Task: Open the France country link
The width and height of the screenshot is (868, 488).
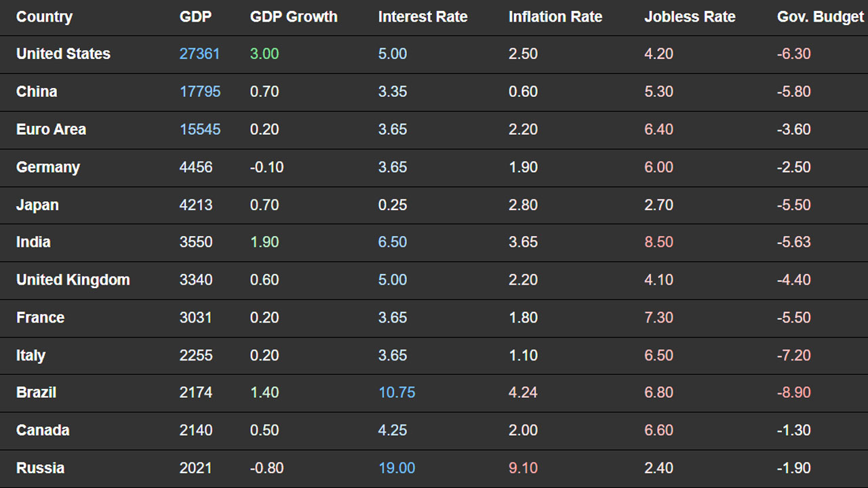Action: pyautogui.click(x=40, y=318)
